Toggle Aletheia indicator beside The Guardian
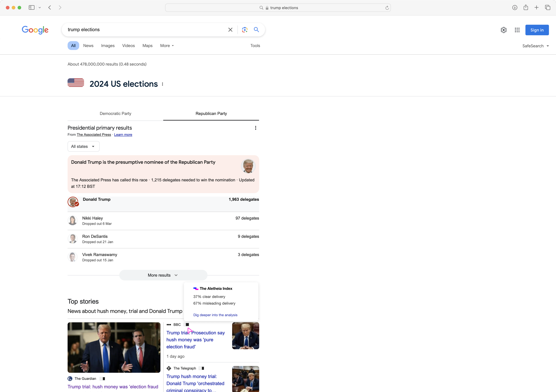 102,378
